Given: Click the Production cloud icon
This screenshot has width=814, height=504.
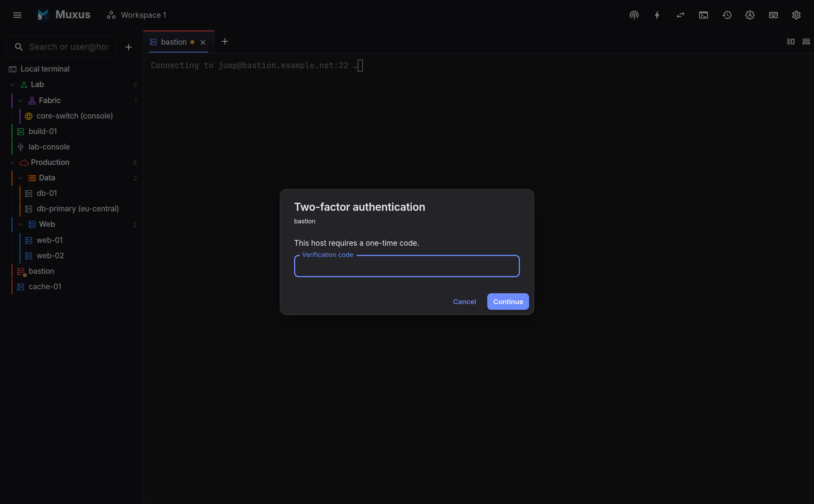Looking at the screenshot, I should (x=24, y=163).
